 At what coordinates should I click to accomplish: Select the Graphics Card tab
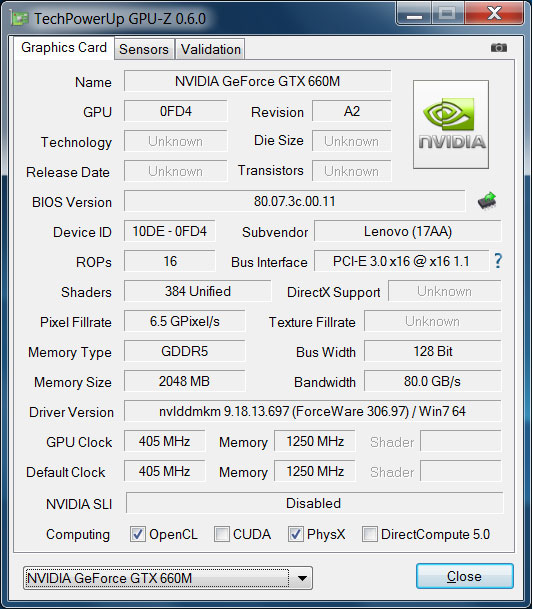(64, 48)
